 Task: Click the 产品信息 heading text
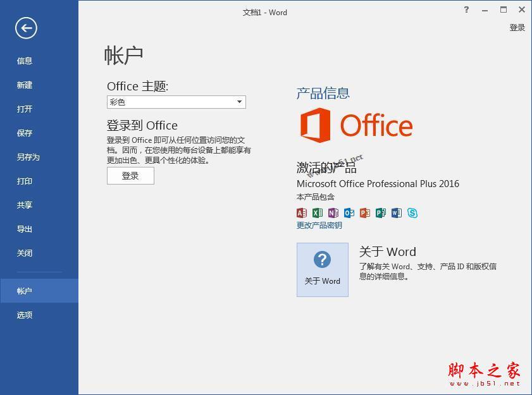pyautogui.click(x=323, y=94)
